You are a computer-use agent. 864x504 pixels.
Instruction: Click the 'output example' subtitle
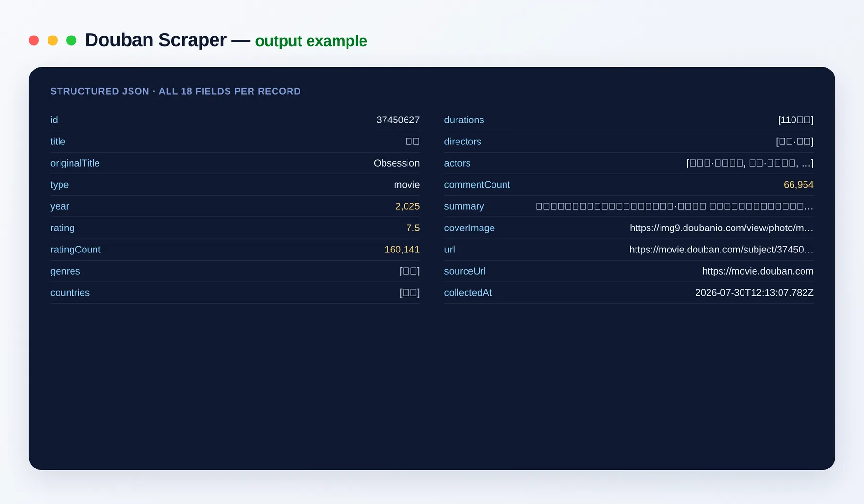[x=311, y=41]
